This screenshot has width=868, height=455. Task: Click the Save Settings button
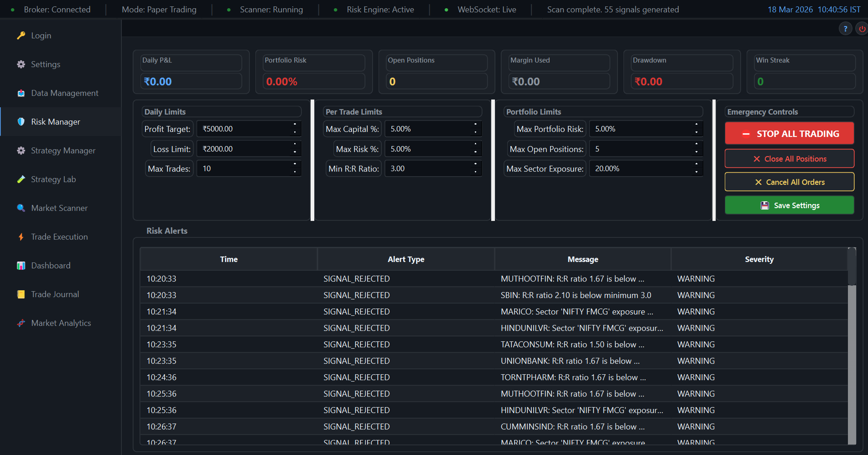(x=789, y=205)
